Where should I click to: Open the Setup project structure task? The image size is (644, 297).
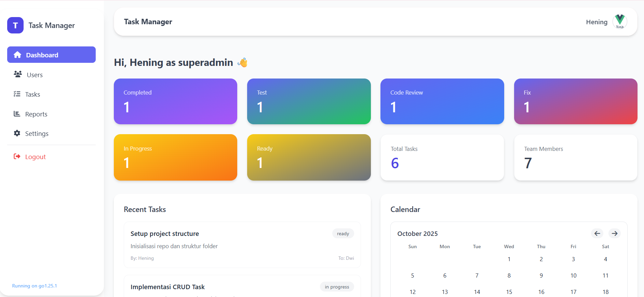165,234
